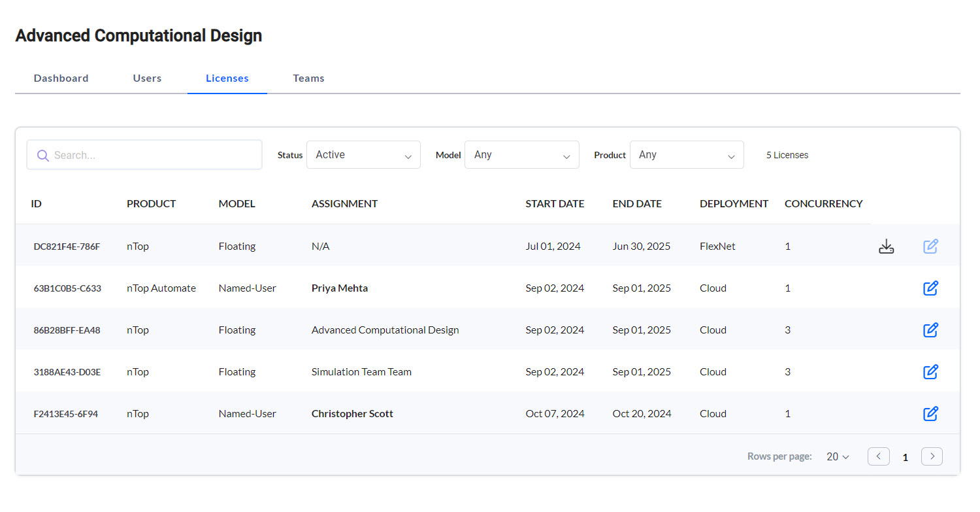Click the 5 Licenses count label
Viewport: 980px width, 512px height.
(787, 155)
